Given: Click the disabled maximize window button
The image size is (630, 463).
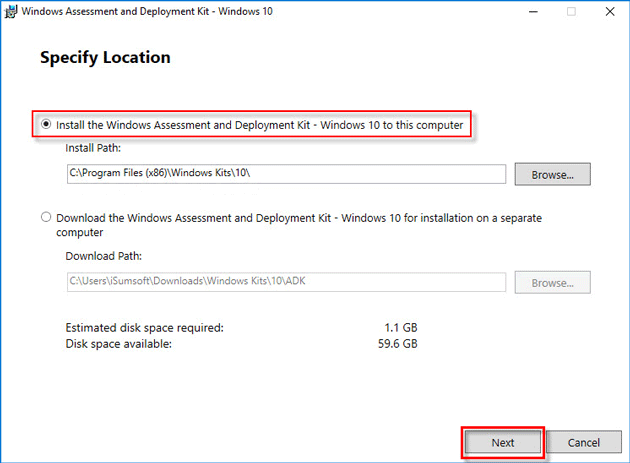Looking at the screenshot, I should click(571, 12).
